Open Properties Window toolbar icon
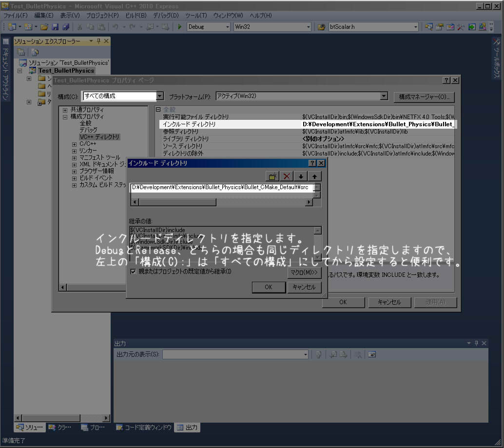 (439, 27)
